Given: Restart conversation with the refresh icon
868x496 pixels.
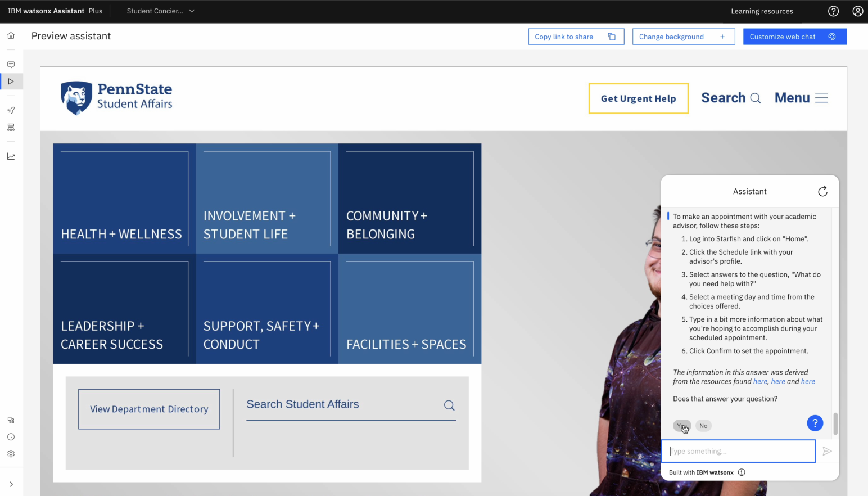Looking at the screenshot, I should click(x=822, y=192).
